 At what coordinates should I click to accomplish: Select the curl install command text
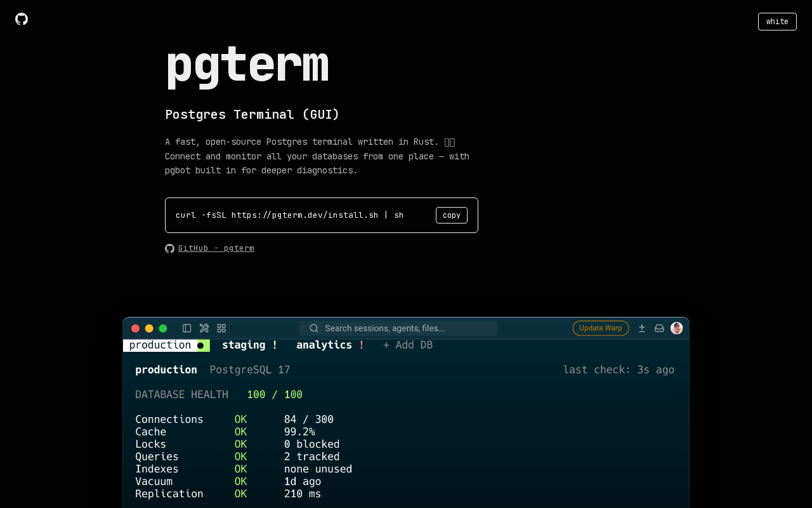coord(289,215)
